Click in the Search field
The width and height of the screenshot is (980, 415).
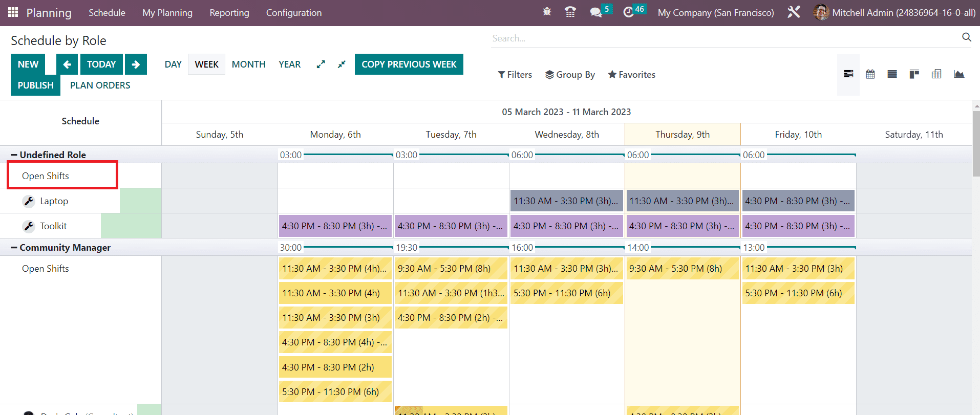[725, 38]
